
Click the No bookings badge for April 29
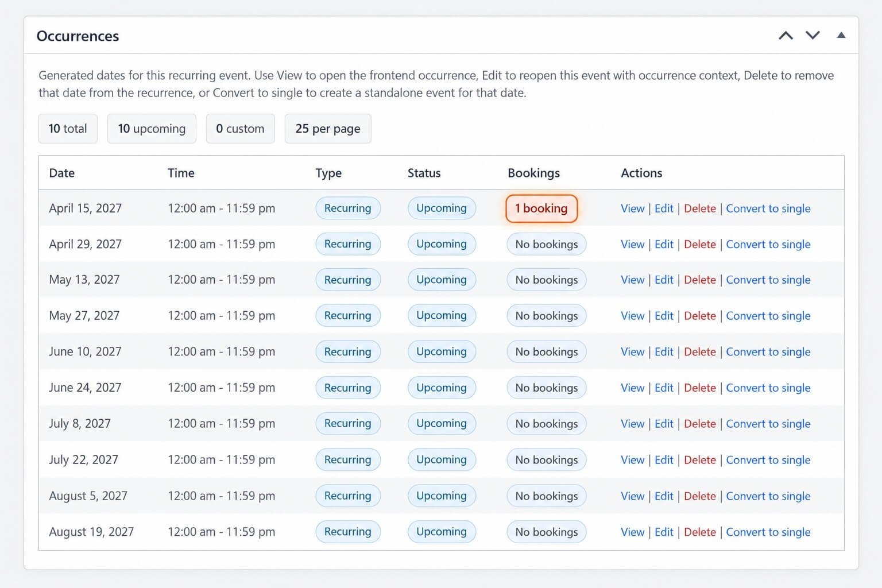pos(546,245)
